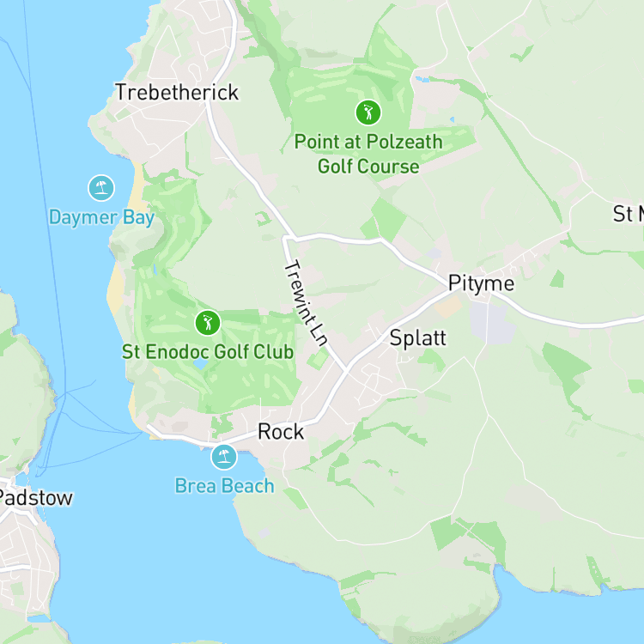Click the partially visible St M label
This screenshot has width=644, height=644.
(x=628, y=214)
